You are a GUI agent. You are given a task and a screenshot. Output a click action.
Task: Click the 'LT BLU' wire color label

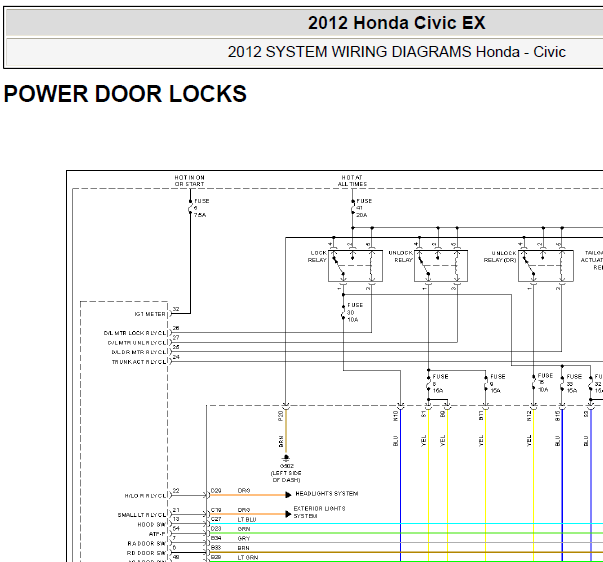click(247, 519)
